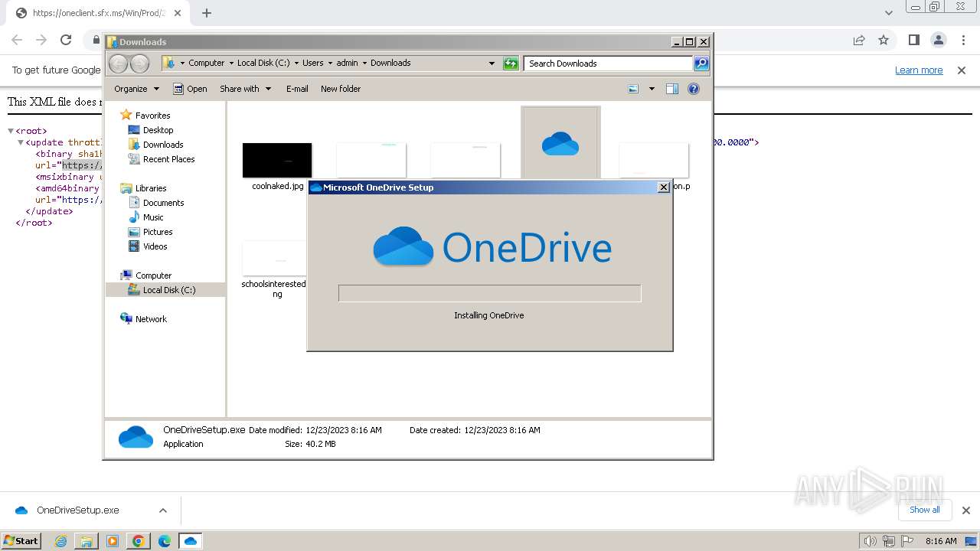The width and height of the screenshot is (980, 551).
Task: Open the Windows Start menu
Action: pos(21,540)
